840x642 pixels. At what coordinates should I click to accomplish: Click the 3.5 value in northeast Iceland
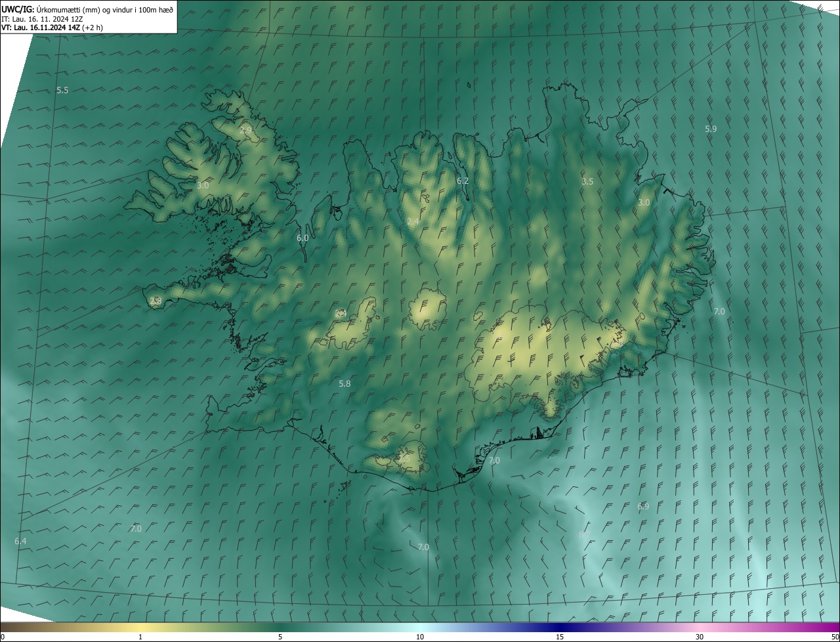click(x=587, y=181)
